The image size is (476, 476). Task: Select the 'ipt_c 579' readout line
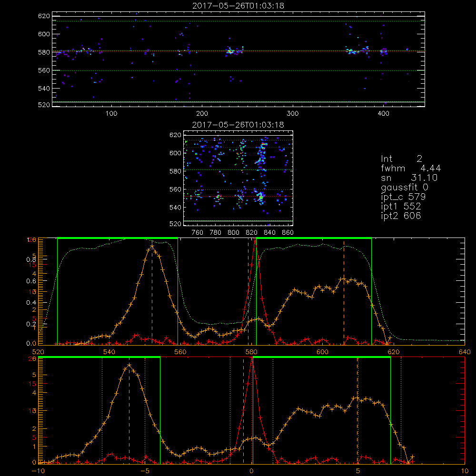pyautogui.click(x=403, y=197)
